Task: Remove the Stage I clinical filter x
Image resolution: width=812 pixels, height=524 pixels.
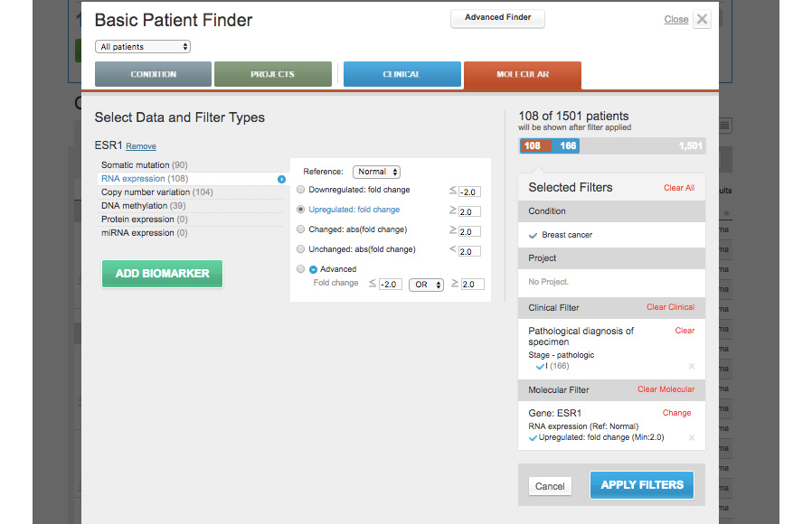Action: click(692, 366)
